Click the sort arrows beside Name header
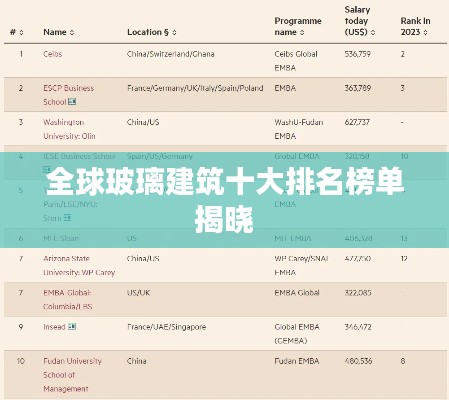Viewport: 449px width, 400px height. coord(72,32)
